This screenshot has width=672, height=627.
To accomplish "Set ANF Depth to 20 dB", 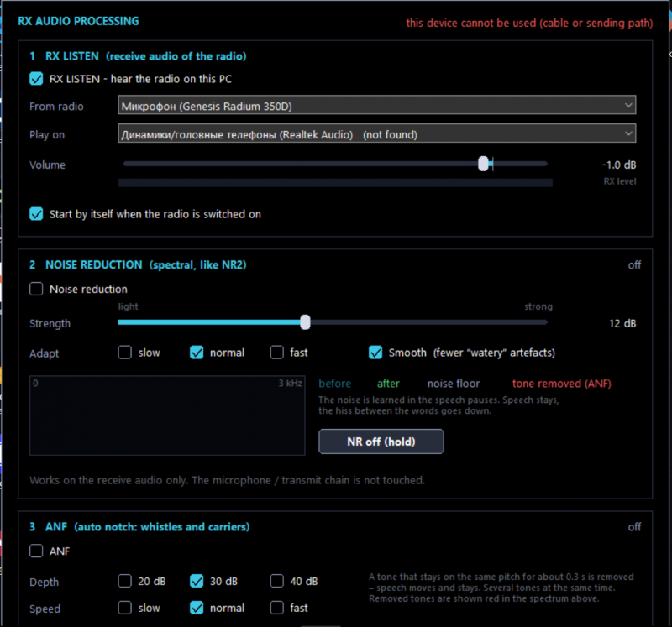I will tap(124, 581).
